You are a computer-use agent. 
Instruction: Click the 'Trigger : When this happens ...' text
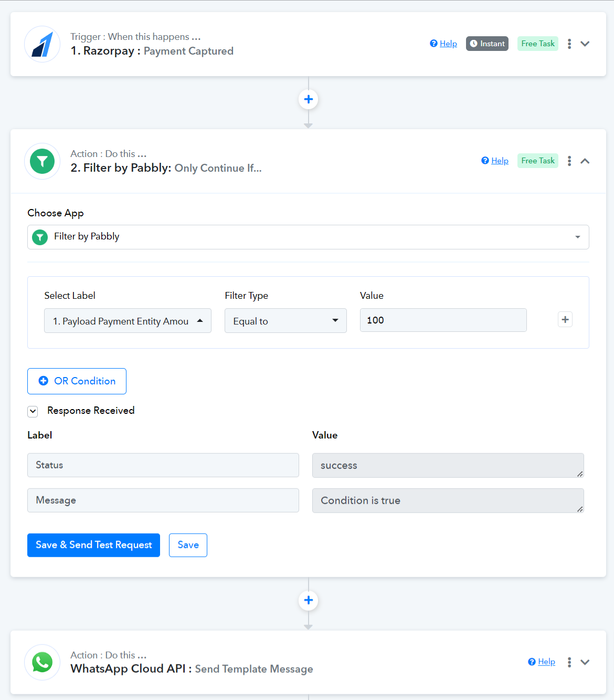136,37
